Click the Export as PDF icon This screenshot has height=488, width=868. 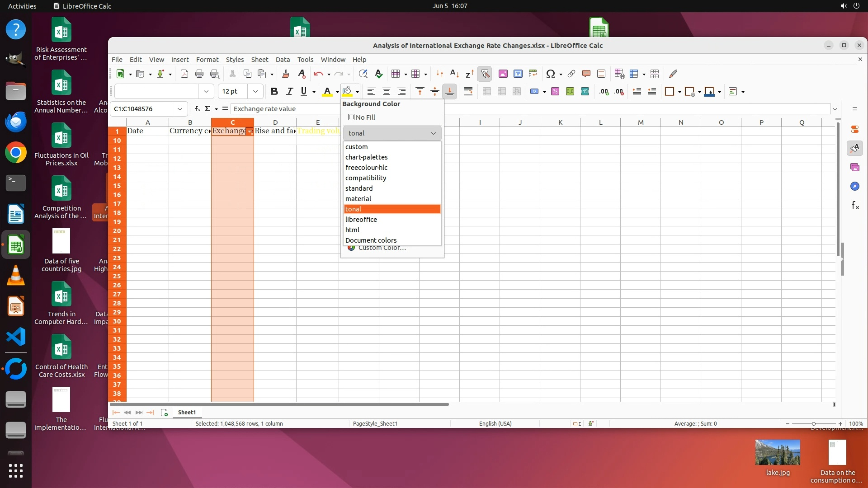[184, 74]
